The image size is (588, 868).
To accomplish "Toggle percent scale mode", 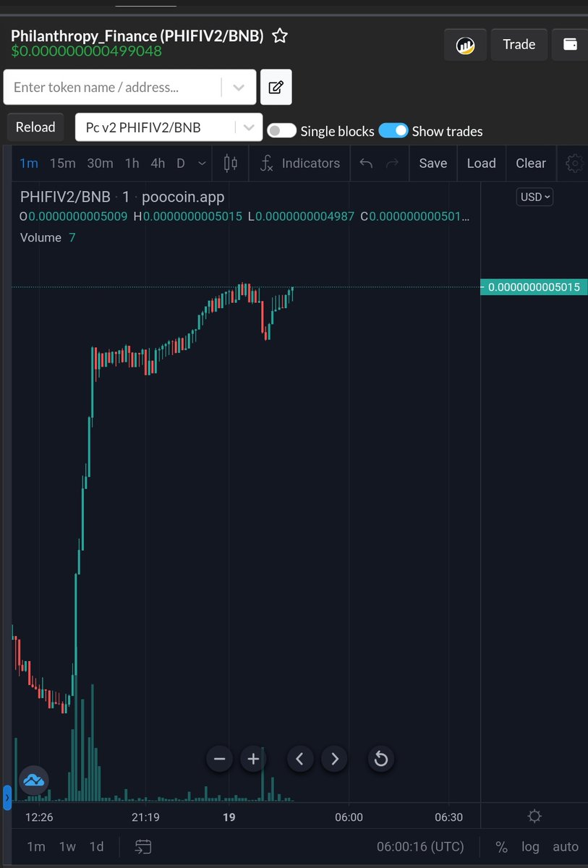I will pyautogui.click(x=501, y=846).
